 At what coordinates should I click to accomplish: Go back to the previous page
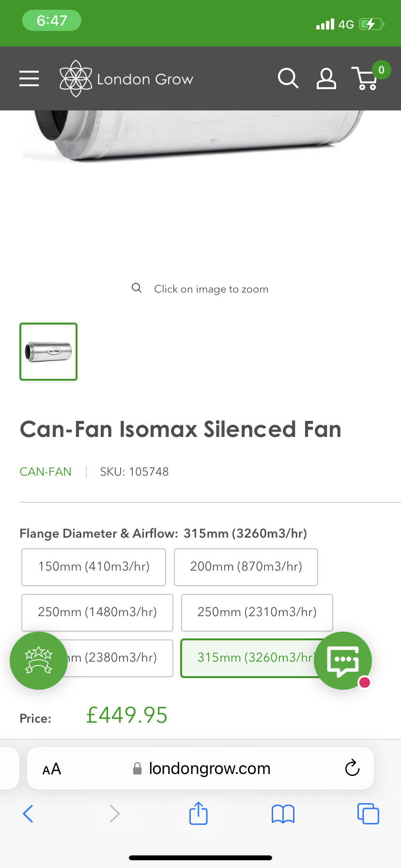click(28, 813)
